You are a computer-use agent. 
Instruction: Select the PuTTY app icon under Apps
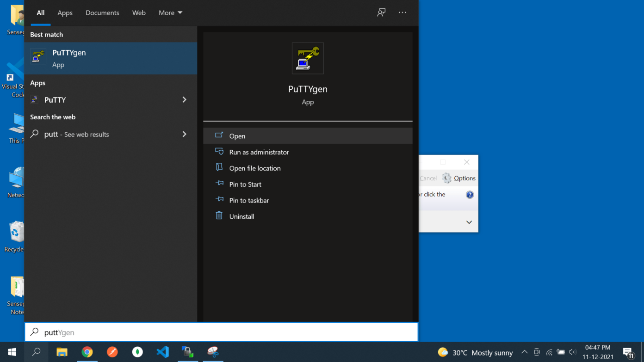(35, 99)
